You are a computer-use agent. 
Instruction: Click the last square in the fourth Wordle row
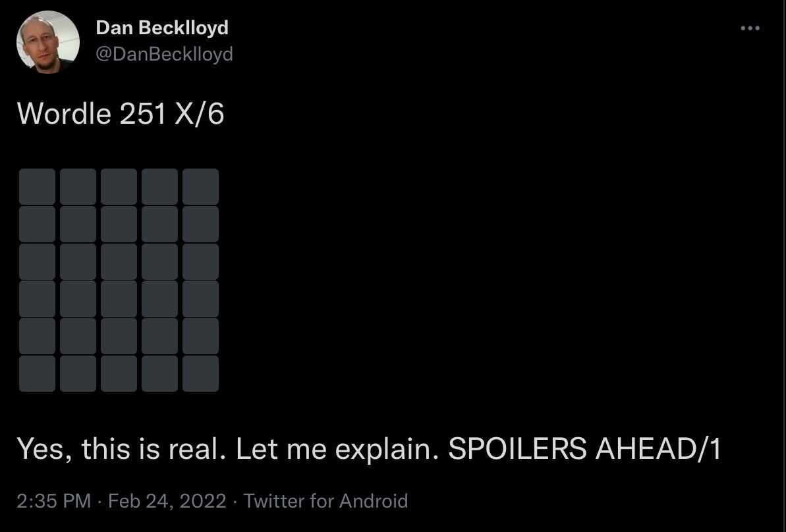click(x=200, y=299)
